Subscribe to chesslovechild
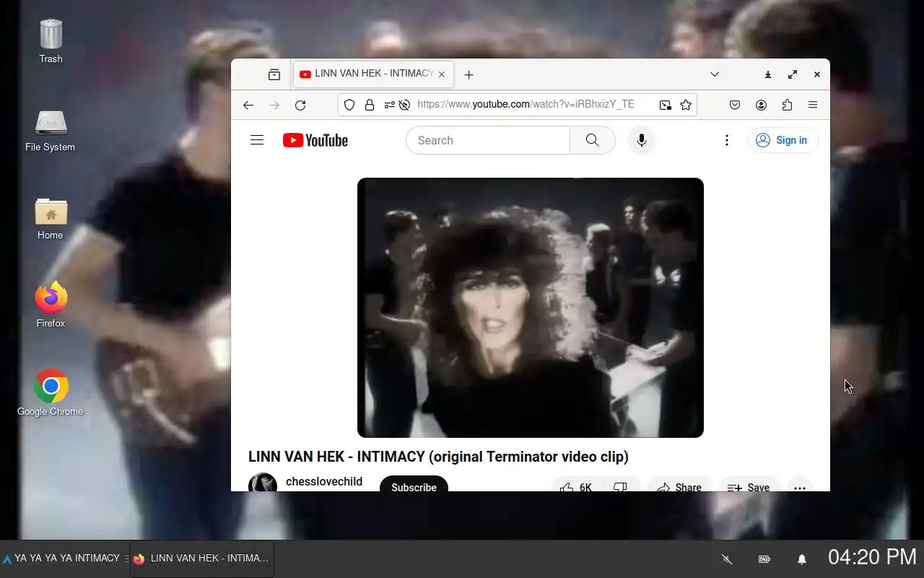 (x=414, y=484)
